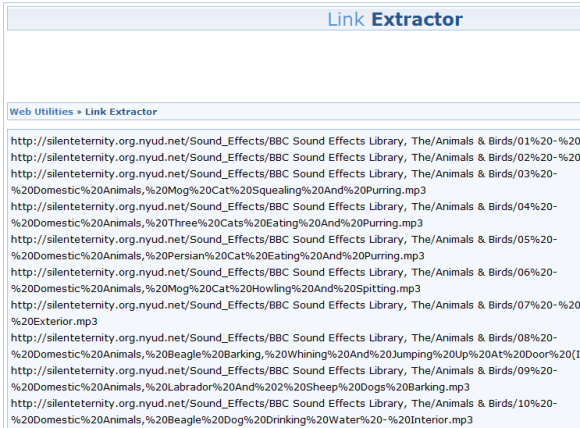Open the Link Extractor breadcrumb link
This screenshot has height=428, width=580.
121,112
